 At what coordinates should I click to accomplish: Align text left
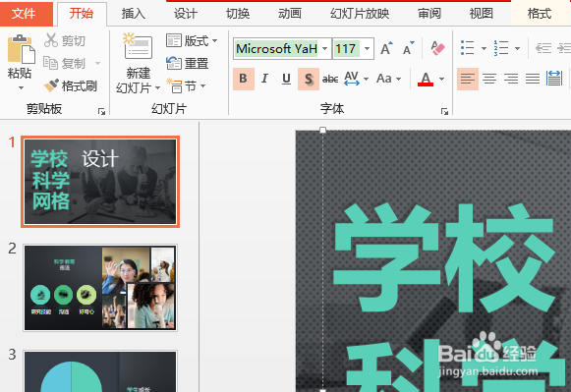point(468,79)
